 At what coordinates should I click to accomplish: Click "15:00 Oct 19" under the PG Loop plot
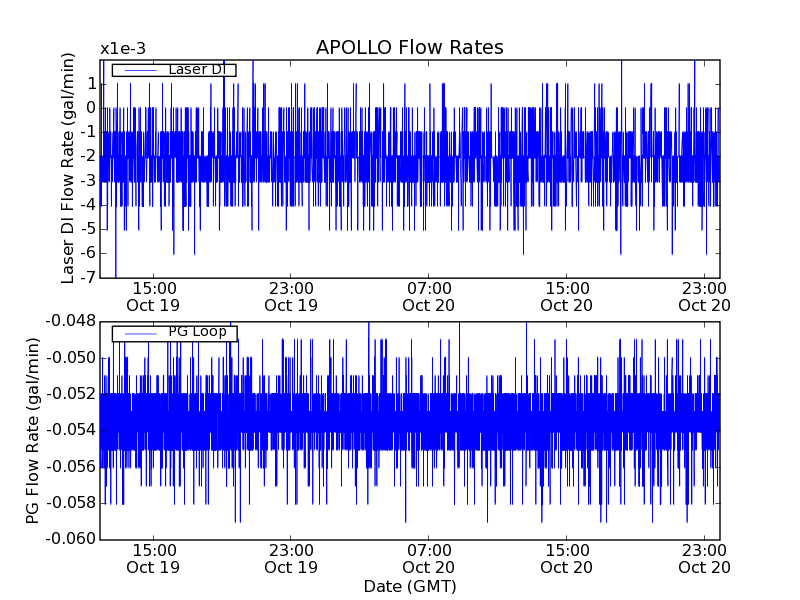pos(153,559)
